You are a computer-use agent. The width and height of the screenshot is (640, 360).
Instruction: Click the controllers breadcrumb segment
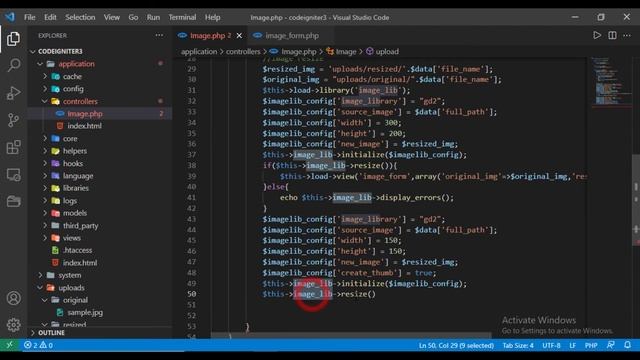[x=243, y=51]
